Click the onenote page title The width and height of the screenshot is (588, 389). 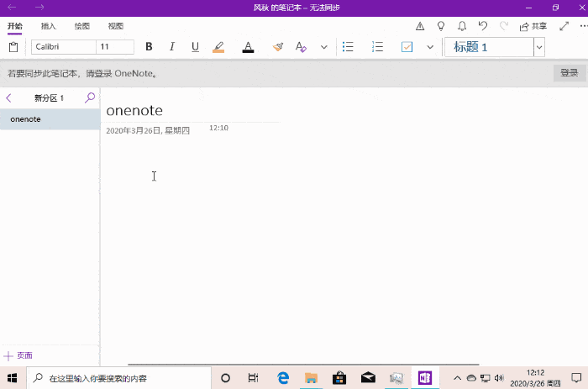click(134, 111)
